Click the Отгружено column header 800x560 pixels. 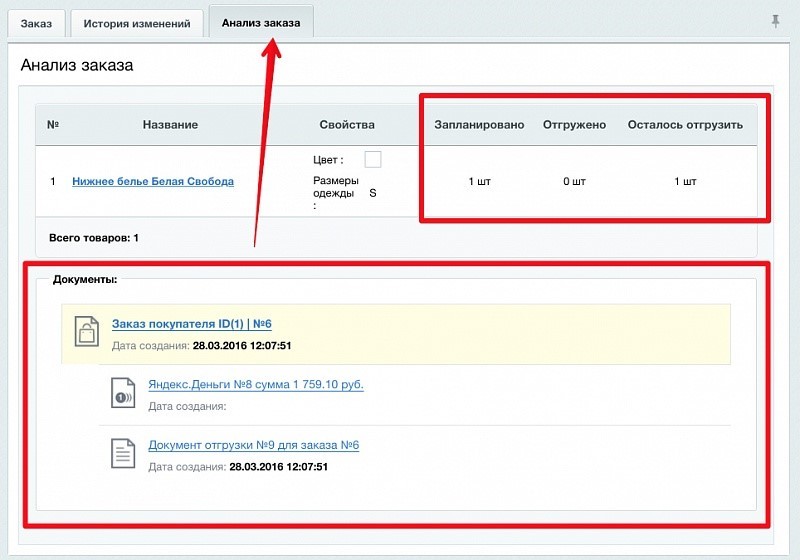coord(574,124)
